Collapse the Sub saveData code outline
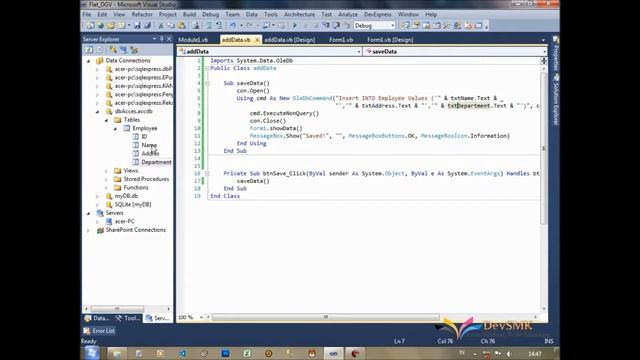 tap(207, 83)
